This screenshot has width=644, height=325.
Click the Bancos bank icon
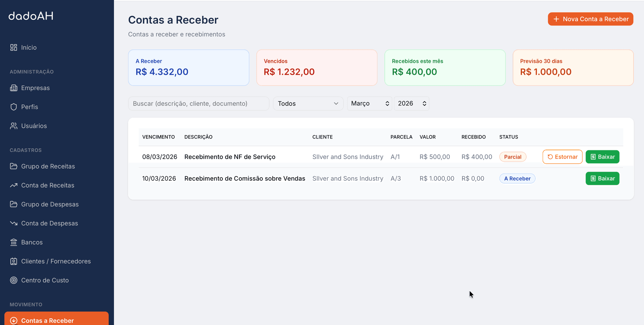pyautogui.click(x=13, y=242)
